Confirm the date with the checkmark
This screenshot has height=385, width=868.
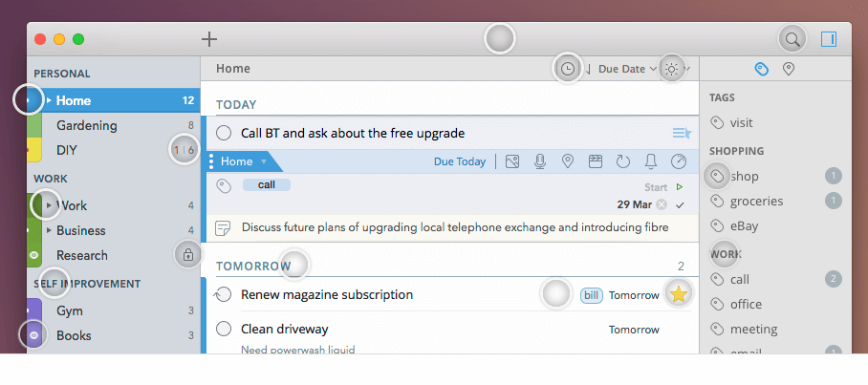point(681,205)
